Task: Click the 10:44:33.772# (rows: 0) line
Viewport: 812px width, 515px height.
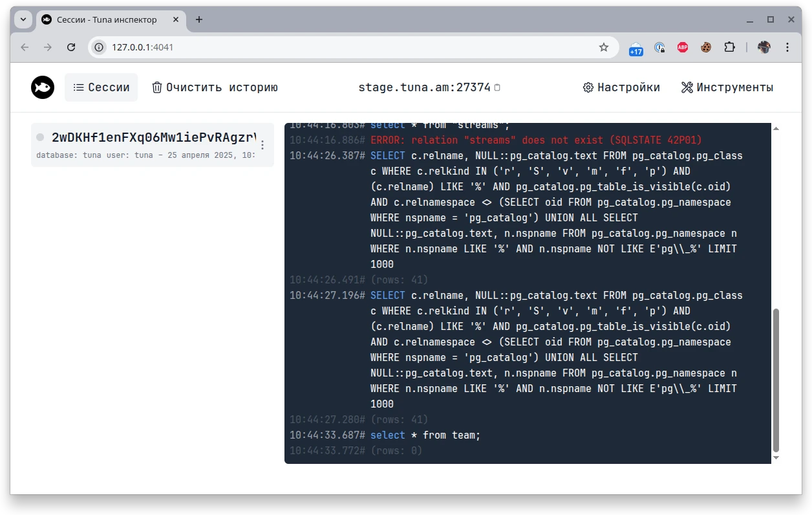Action: 356,451
